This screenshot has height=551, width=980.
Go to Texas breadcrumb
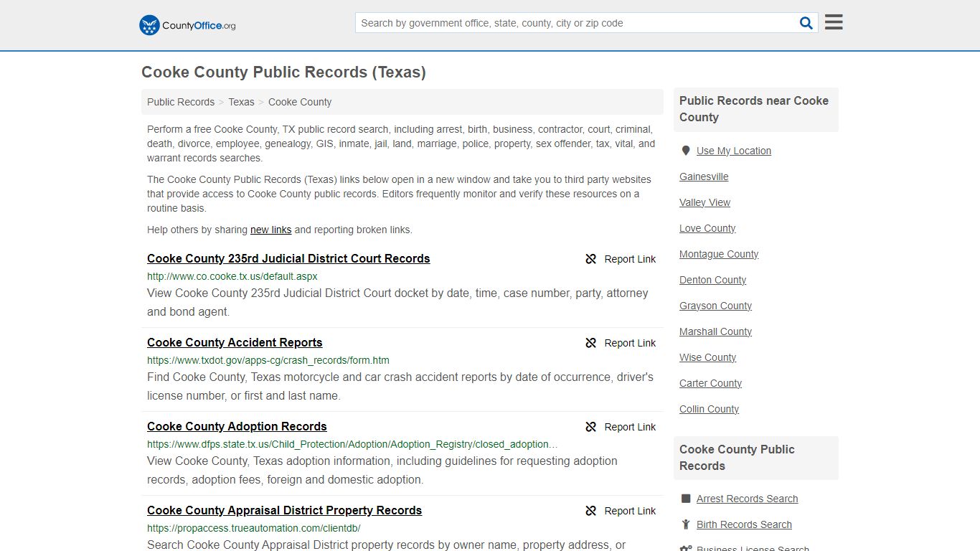241,102
